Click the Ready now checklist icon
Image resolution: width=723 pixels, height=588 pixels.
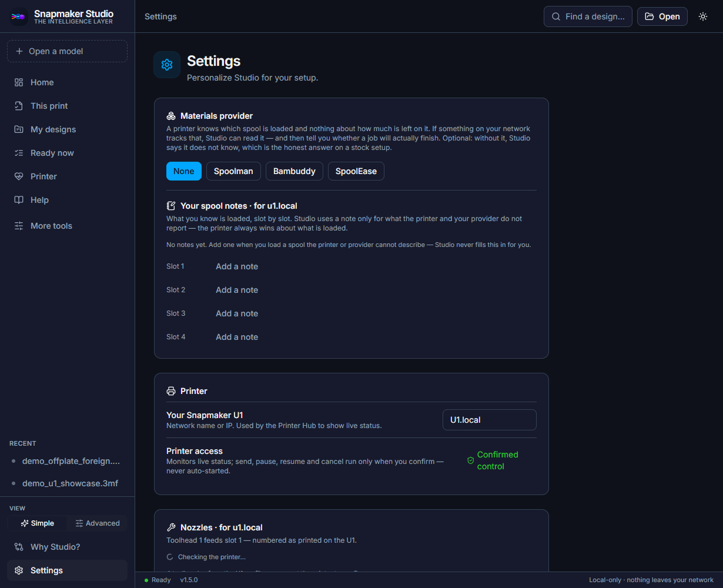point(19,153)
